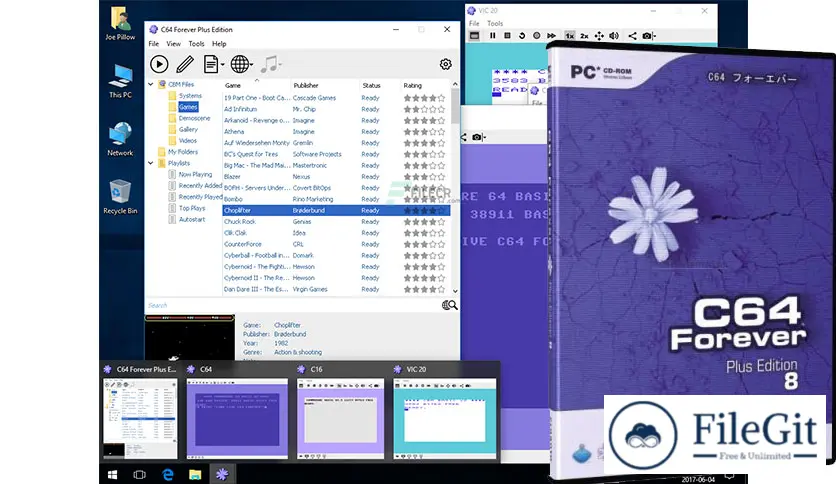The width and height of the screenshot is (836, 484).
Task: Click the pencil Edit icon
Action: tap(185, 64)
